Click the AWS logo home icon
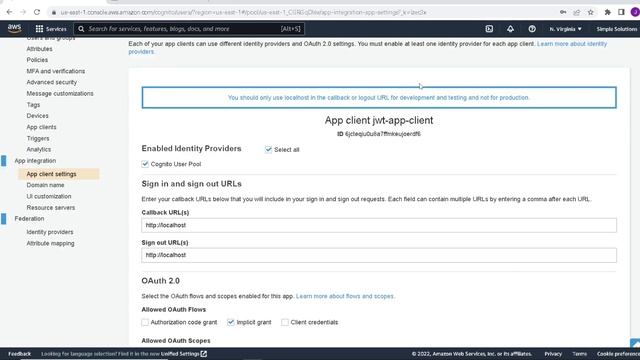Screen dimensions: 640x360 [14, 29]
